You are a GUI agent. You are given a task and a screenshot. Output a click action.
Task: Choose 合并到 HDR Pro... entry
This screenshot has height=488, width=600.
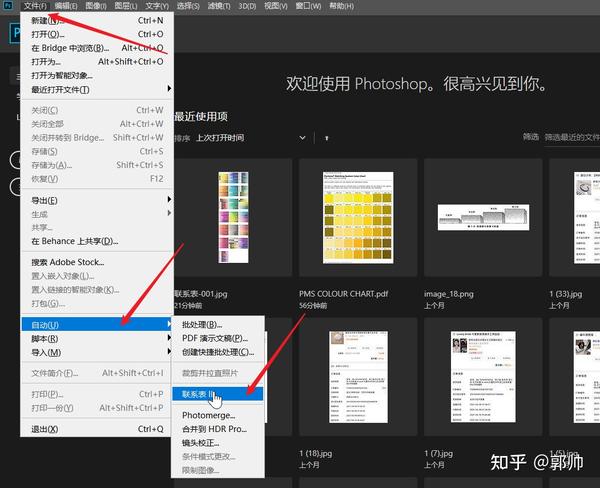click(217, 429)
